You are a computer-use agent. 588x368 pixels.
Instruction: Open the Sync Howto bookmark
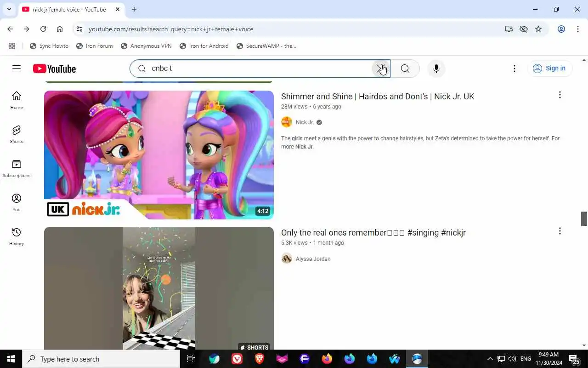49,46
